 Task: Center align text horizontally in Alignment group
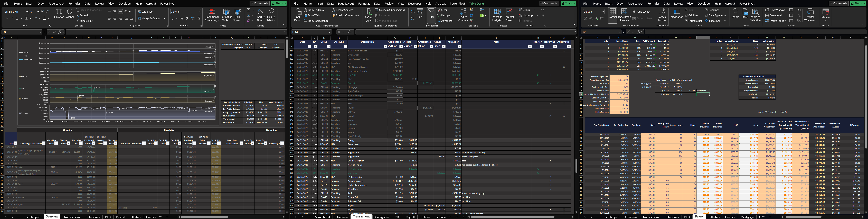click(115, 19)
